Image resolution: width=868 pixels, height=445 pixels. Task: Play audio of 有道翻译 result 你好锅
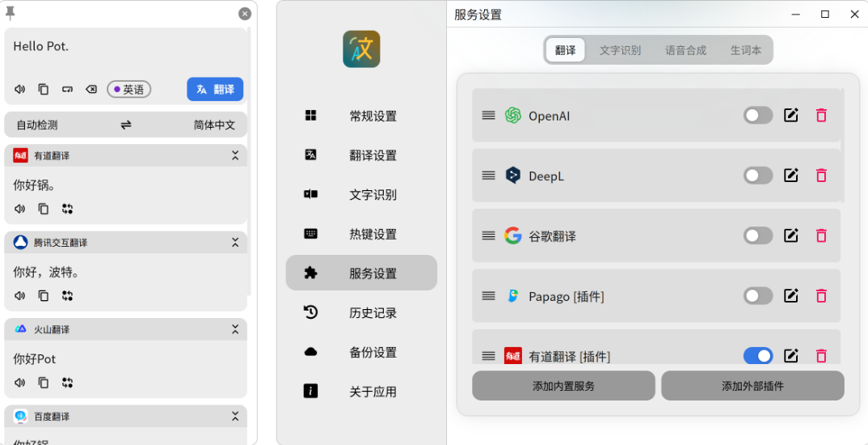[20, 209]
